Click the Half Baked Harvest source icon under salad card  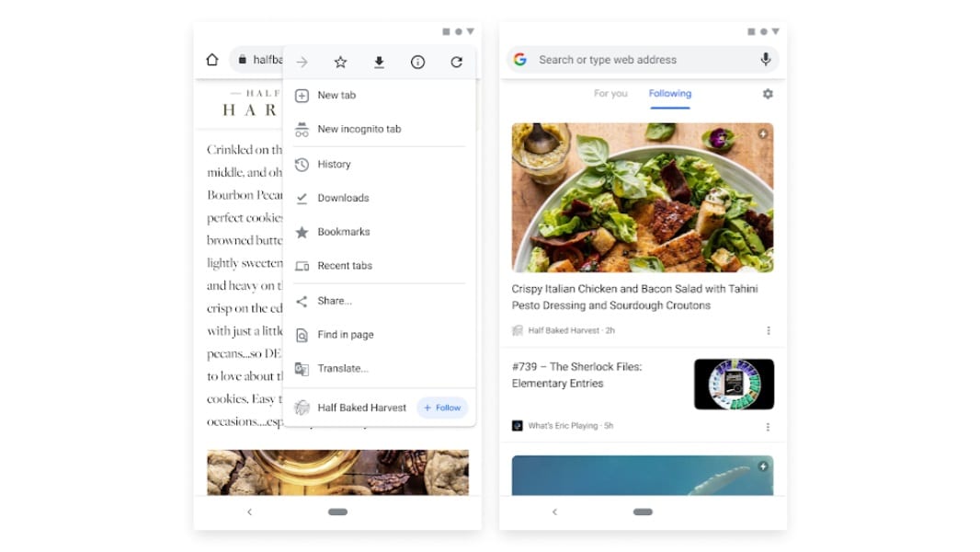tap(518, 330)
